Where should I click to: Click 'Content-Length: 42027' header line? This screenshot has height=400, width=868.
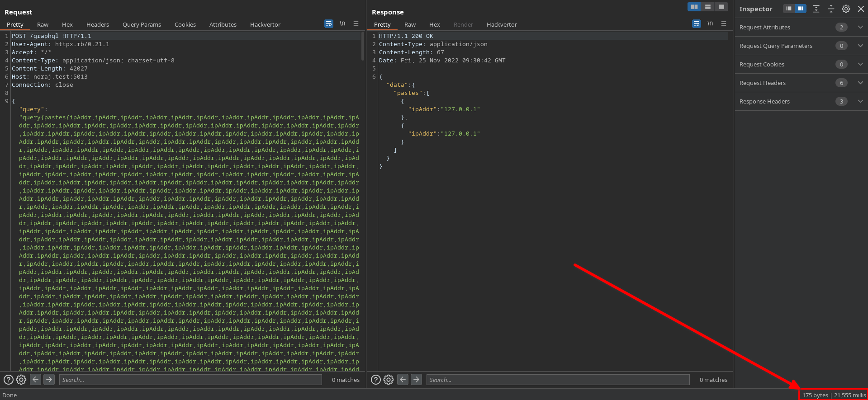[x=50, y=68]
